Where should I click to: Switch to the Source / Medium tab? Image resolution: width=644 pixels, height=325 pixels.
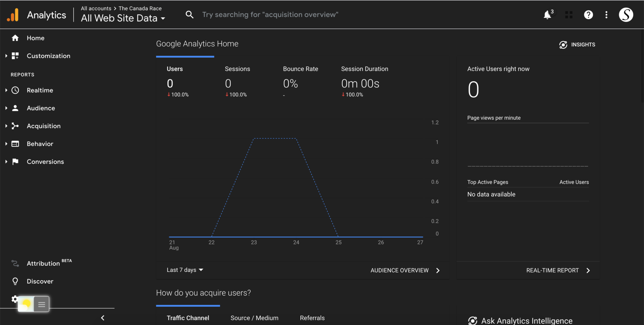click(x=254, y=318)
